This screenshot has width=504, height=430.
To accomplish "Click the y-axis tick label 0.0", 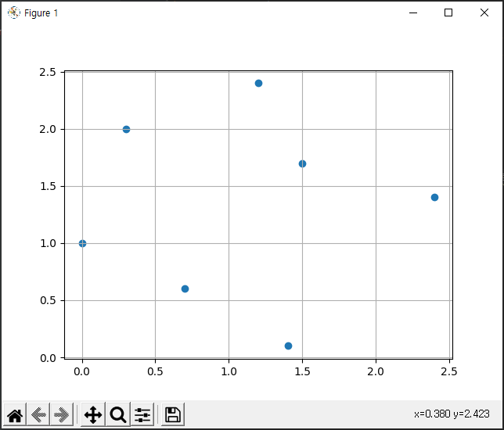I will coord(48,358).
